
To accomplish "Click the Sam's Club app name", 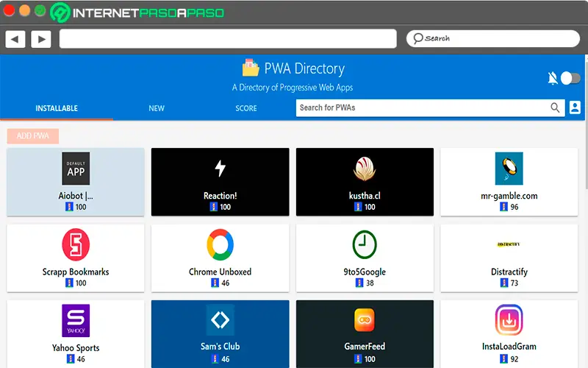I will click(220, 347).
